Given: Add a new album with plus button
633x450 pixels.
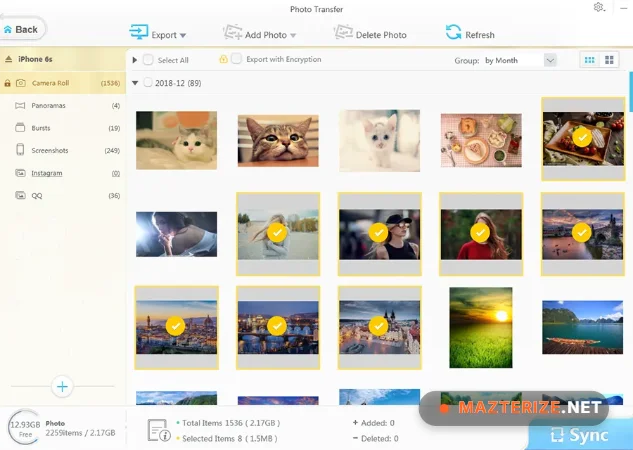Looking at the screenshot, I should 62,387.
